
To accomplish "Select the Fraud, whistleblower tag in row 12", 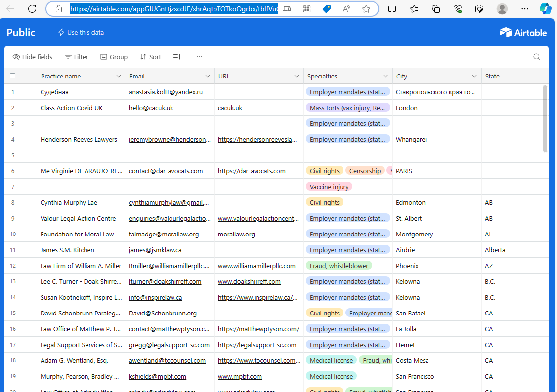I will click(339, 266).
